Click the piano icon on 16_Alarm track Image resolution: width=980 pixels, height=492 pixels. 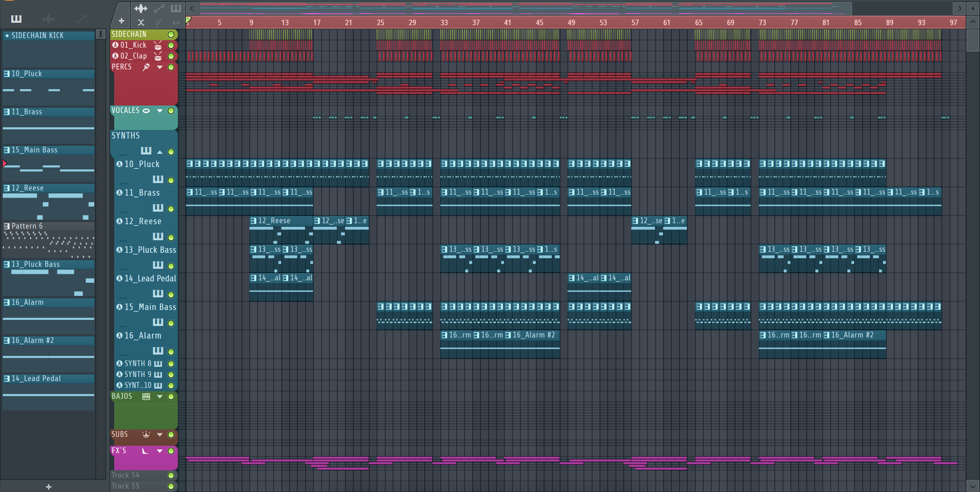[x=158, y=350]
